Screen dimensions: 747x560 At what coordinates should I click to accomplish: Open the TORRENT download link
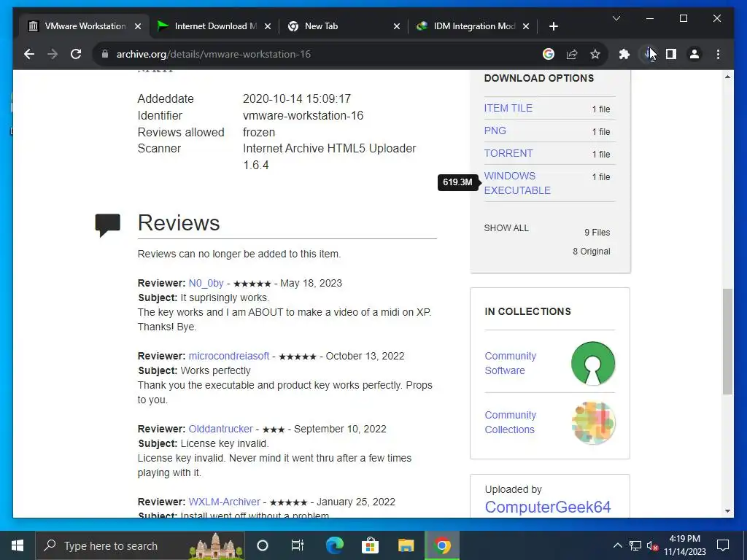508,153
